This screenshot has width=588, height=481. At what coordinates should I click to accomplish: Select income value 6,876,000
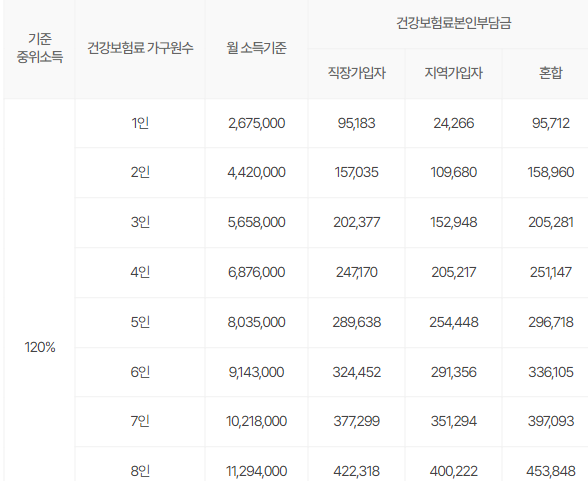click(256, 272)
